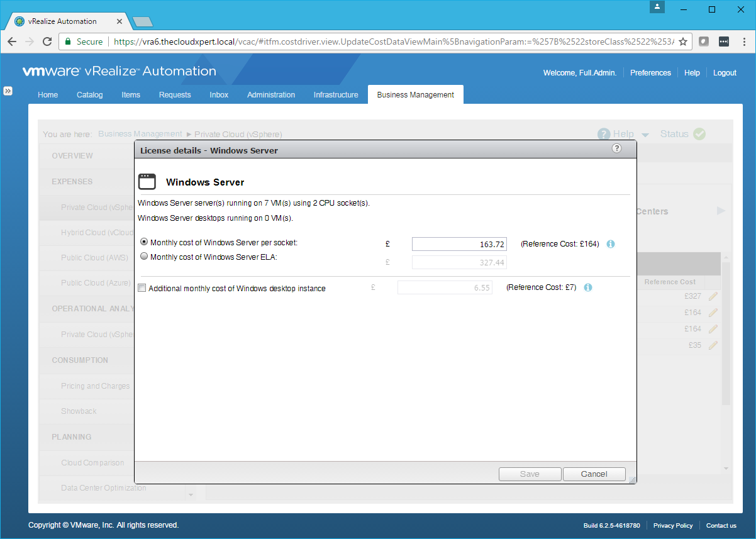Edit the per socket cost field
Image resolution: width=756 pixels, height=539 pixels.
tap(459, 244)
